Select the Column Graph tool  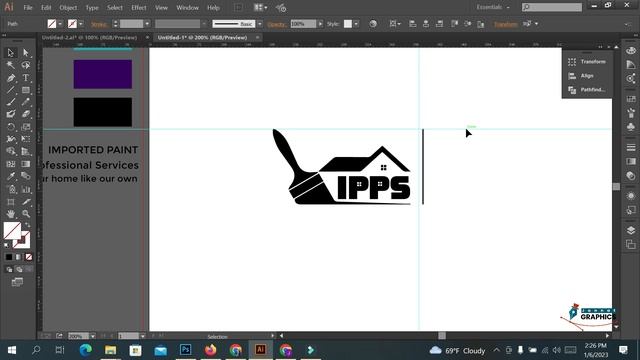[x=26, y=189]
